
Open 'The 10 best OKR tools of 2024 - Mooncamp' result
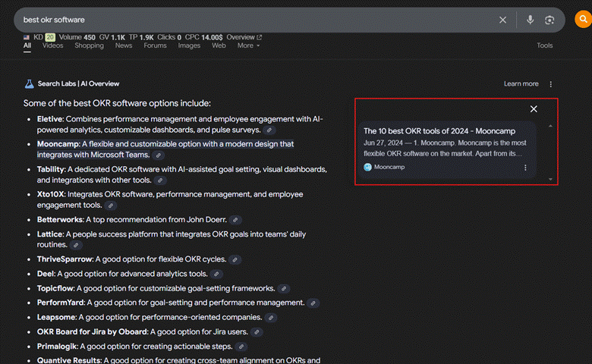(439, 131)
